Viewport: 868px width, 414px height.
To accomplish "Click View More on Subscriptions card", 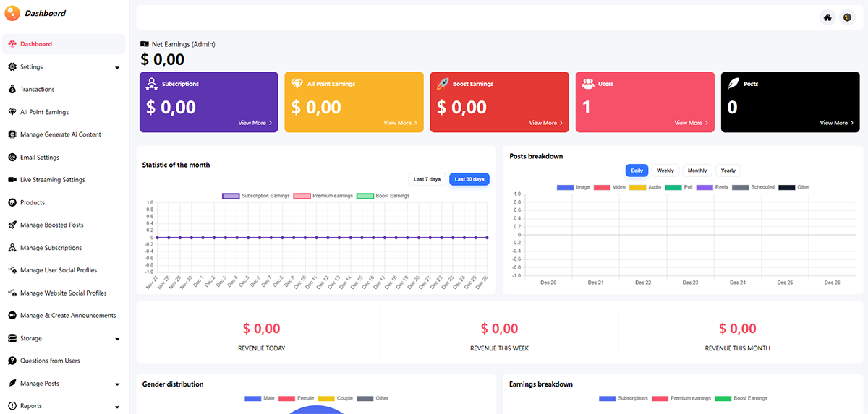I will (x=255, y=123).
